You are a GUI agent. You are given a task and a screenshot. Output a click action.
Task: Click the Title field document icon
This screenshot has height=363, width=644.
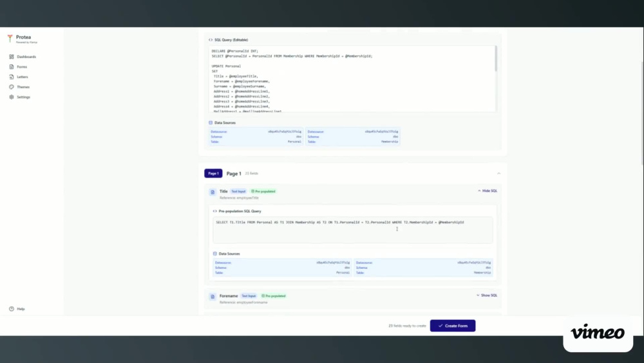213,192
